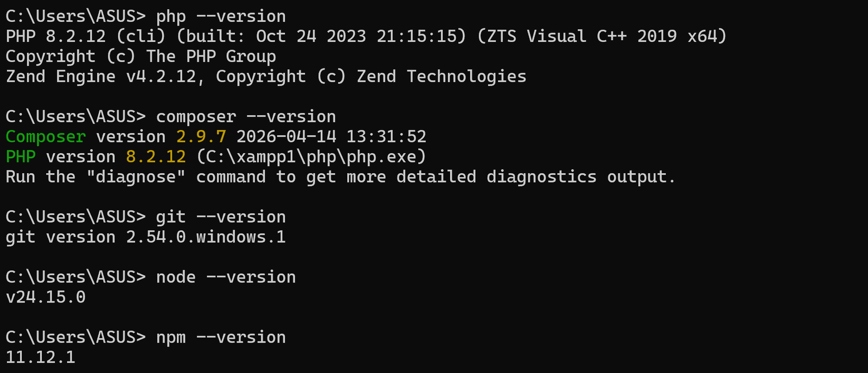
Task: Click the 'git version 2.54.0.windows.1' output
Action: point(145,237)
